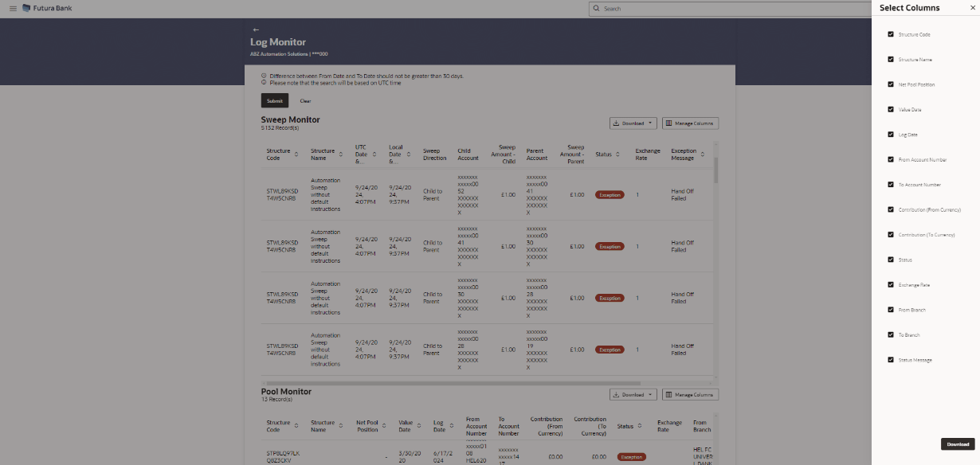980x465 pixels.
Task: Click Download in Select Columns panel
Action: point(958,444)
